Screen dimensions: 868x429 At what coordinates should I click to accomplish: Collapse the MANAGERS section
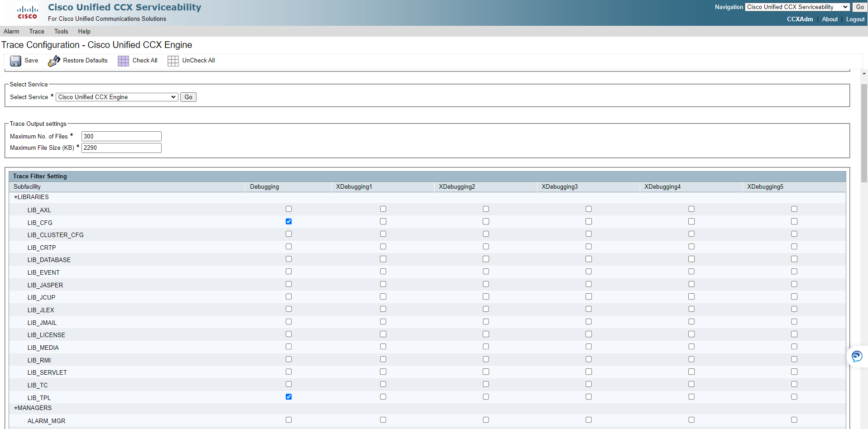pos(16,408)
